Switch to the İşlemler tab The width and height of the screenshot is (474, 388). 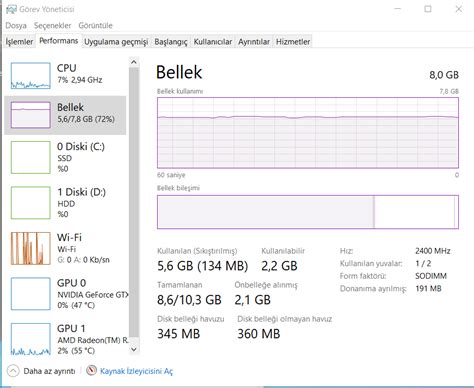(19, 42)
